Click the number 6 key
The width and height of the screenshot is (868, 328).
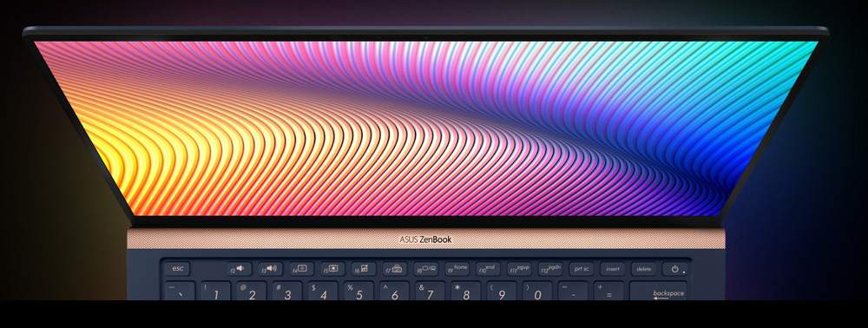coord(394,291)
